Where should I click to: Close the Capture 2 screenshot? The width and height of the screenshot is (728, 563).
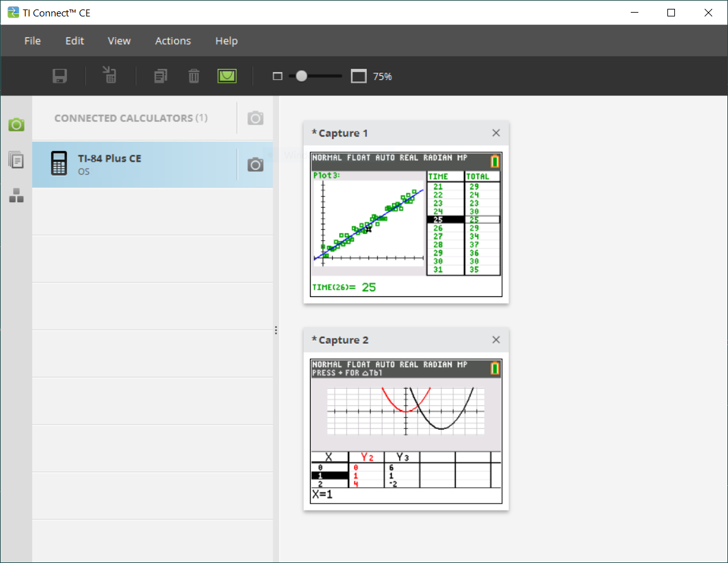click(x=496, y=340)
